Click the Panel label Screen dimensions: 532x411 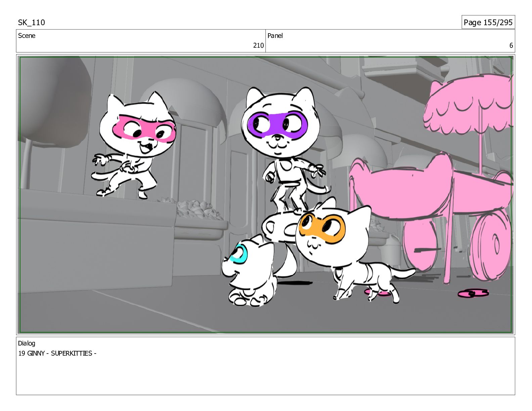275,36
